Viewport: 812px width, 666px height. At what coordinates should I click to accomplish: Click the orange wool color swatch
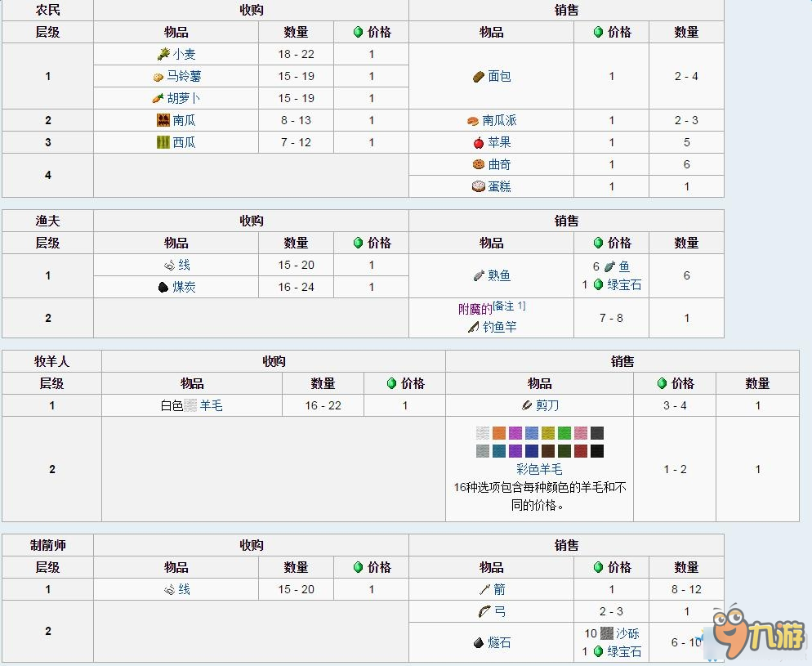(499, 432)
